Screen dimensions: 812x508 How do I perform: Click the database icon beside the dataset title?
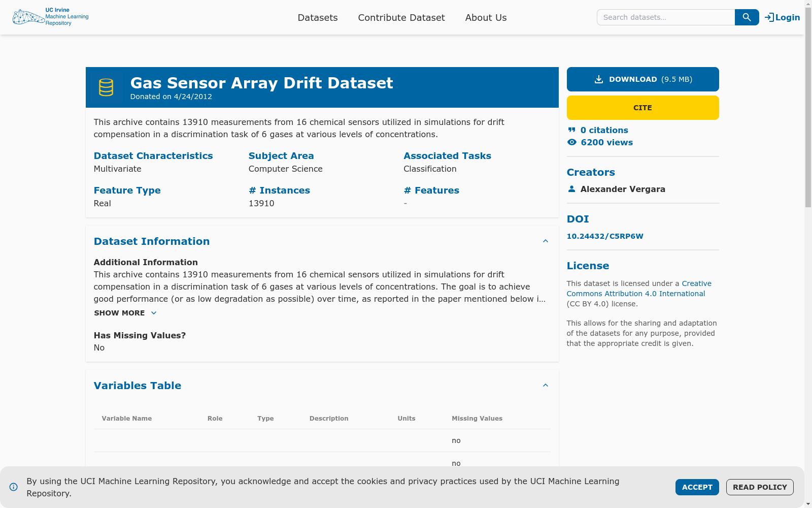pyautogui.click(x=106, y=87)
